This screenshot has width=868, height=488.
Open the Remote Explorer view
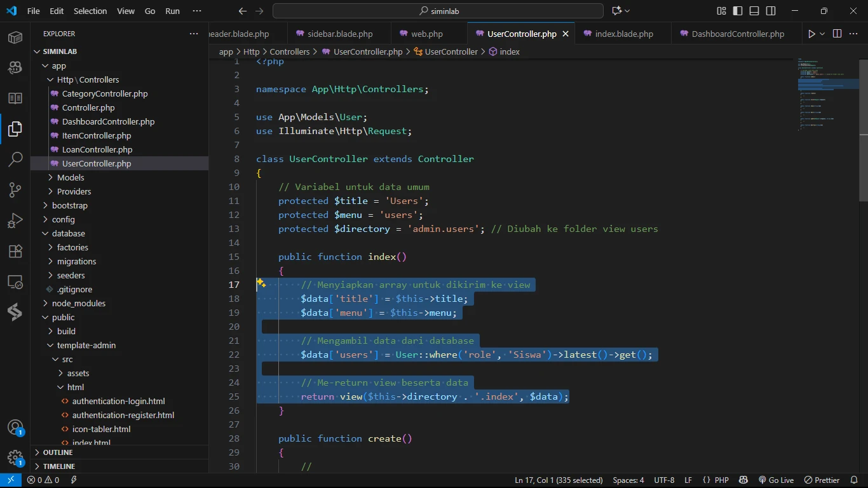coord(15,281)
